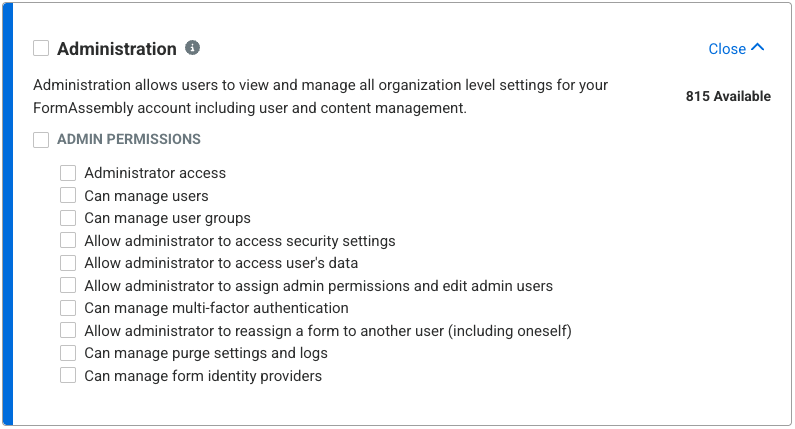The height and width of the screenshot is (429, 795).
Task: Tick Can manage purge settings and logs
Action: pos(68,353)
